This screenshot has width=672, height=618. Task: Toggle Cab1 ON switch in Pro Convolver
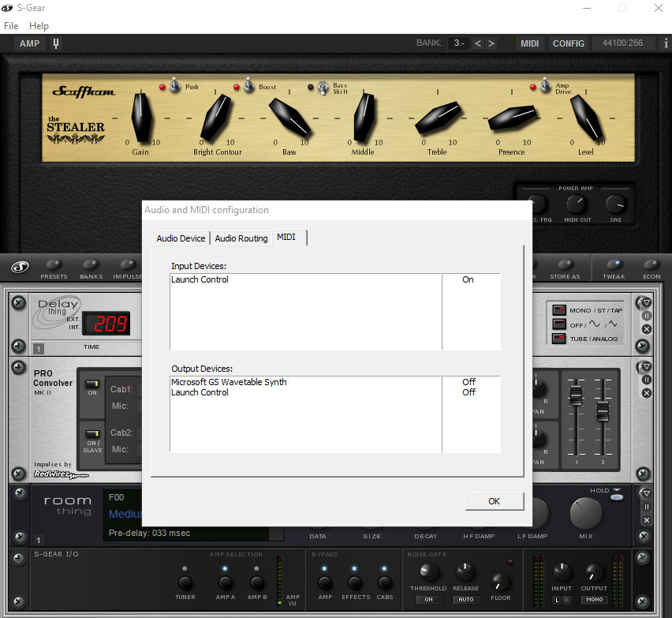click(92, 384)
